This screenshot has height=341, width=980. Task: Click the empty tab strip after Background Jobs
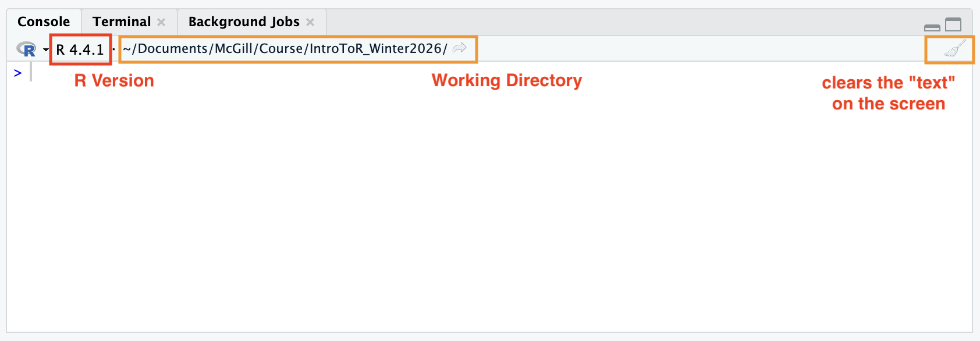582,22
